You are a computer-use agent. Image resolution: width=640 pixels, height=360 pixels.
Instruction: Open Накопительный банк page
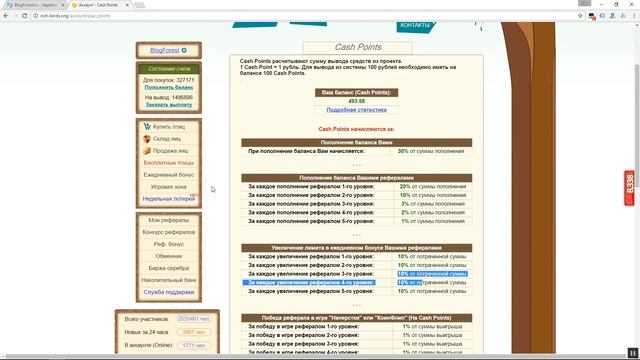[169, 280]
